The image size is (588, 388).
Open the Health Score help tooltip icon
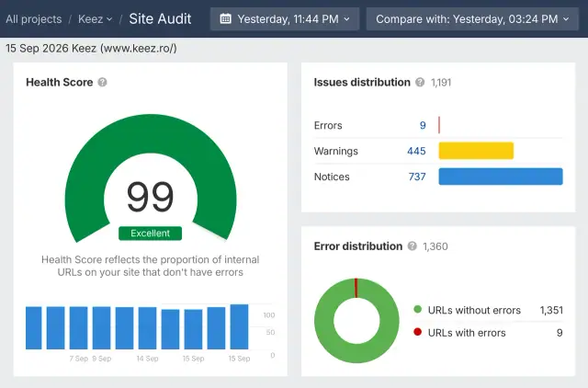(x=102, y=82)
